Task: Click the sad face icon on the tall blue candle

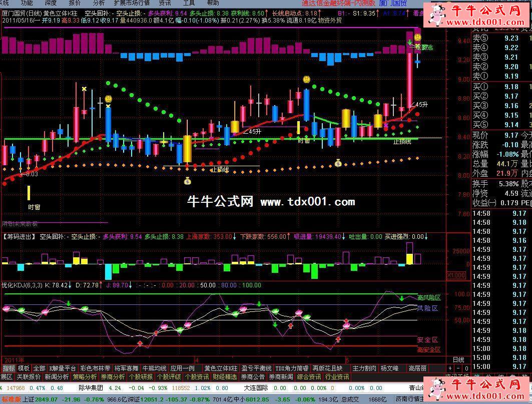Action: [305, 79]
